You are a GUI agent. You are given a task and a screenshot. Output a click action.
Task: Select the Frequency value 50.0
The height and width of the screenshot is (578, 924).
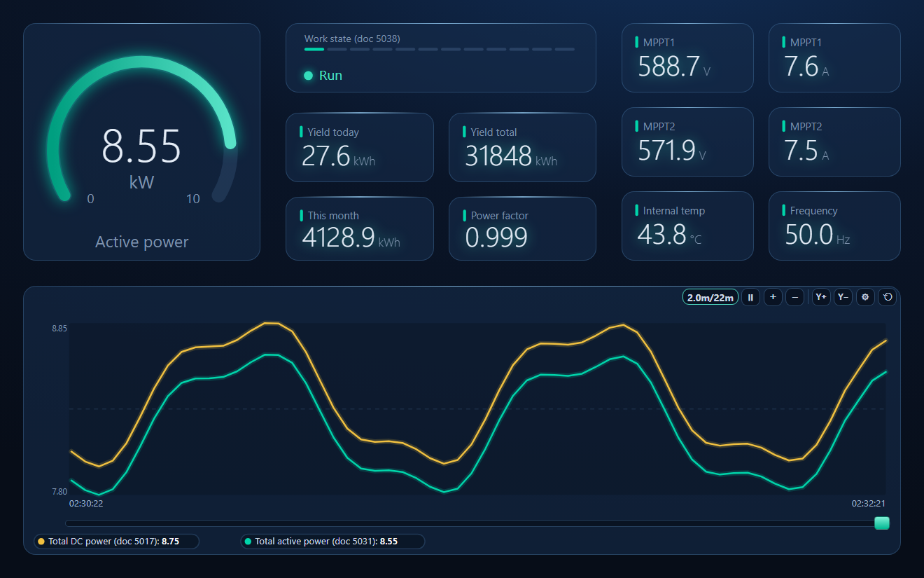[x=808, y=235]
